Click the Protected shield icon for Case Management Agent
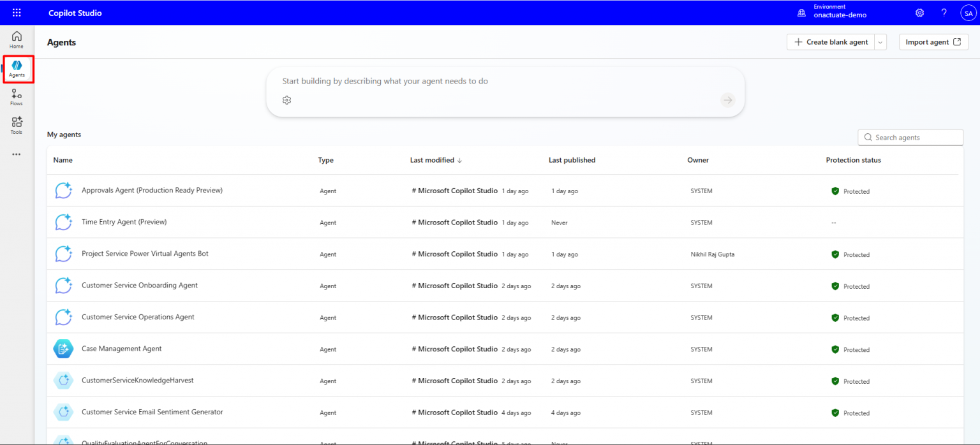980x445 pixels. 835,349
